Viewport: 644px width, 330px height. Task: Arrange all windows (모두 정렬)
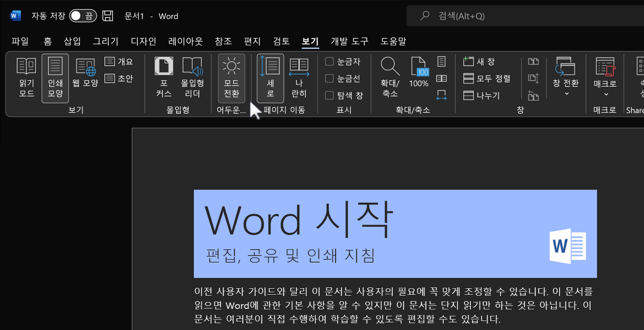[487, 78]
